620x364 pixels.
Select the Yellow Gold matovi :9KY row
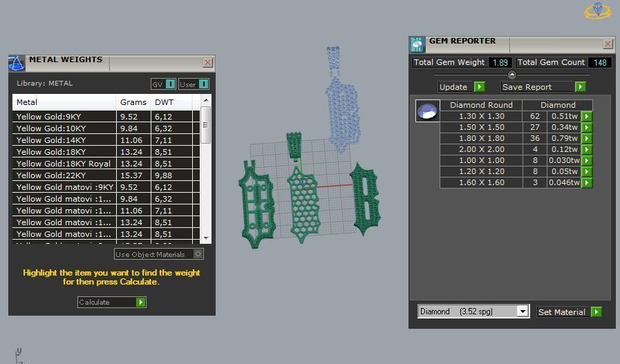tap(106, 187)
